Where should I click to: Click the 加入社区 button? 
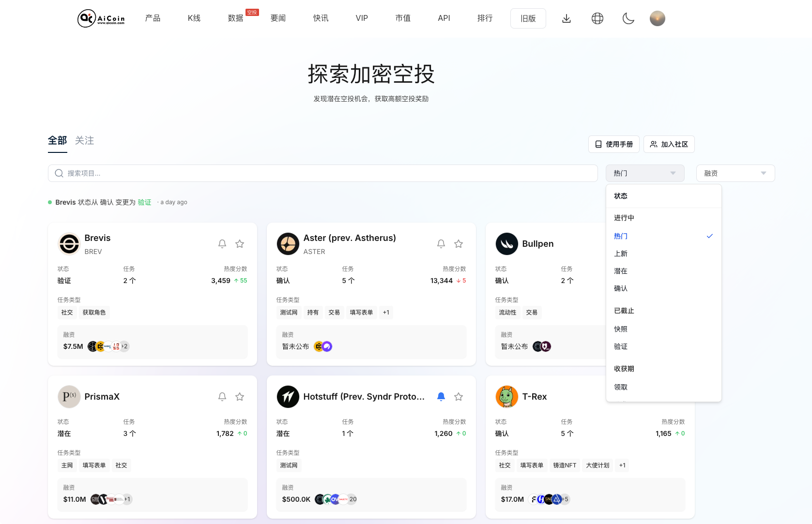click(x=669, y=144)
